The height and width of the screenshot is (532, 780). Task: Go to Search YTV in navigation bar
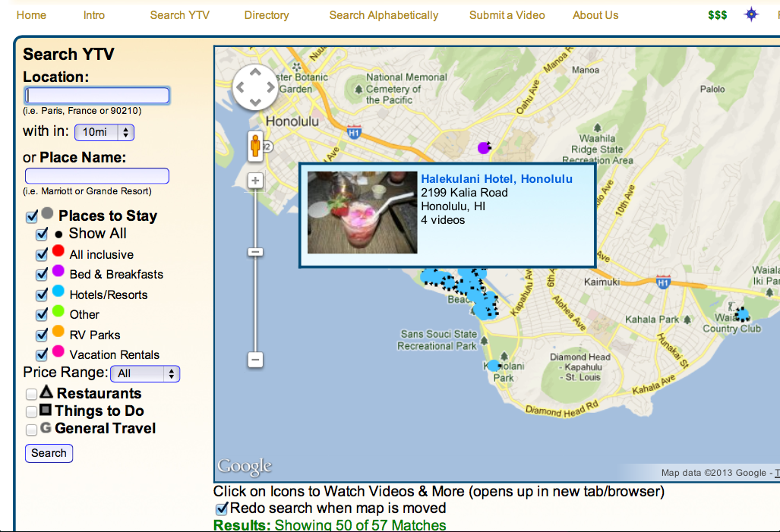coord(179,15)
